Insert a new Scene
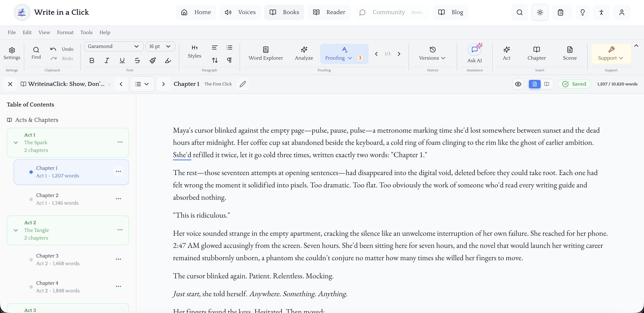The width and height of the screenshot is (644, 313). tap(569, 53)
